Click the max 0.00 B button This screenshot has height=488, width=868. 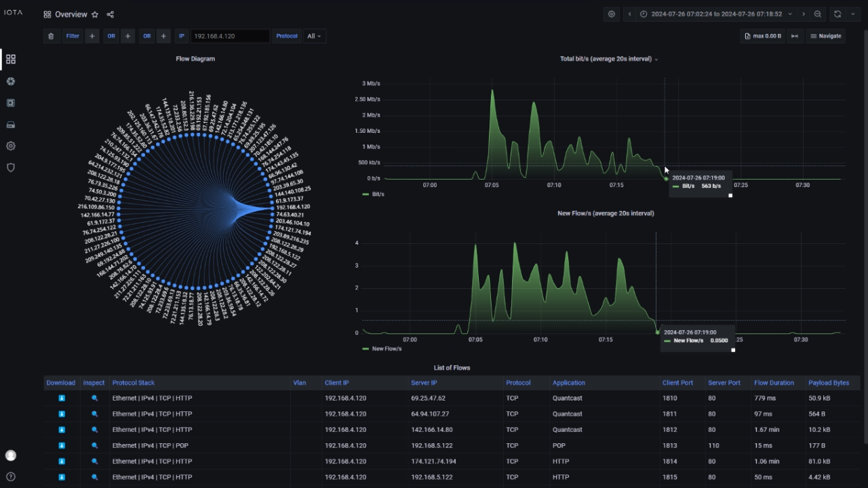(762, 36)
